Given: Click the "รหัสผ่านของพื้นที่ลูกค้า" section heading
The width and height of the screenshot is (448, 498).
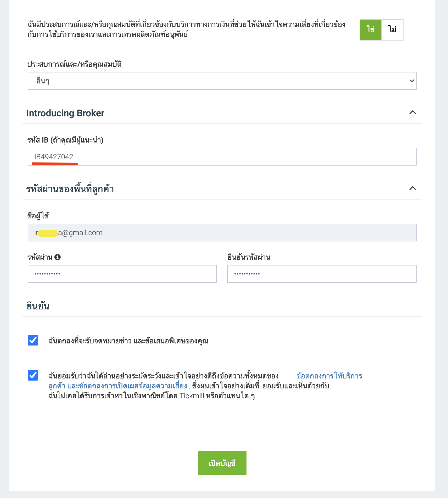Looking at the screenshot, I should point(70,189).
